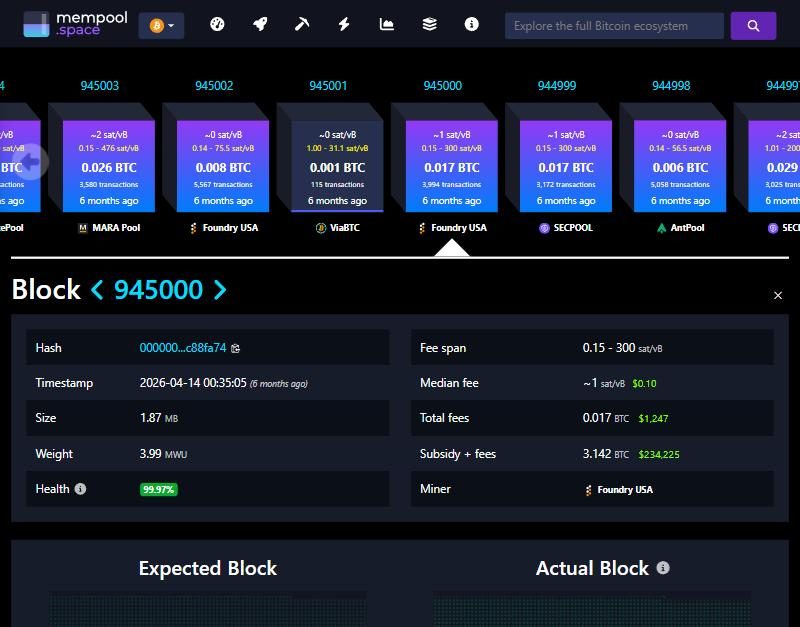Open AntPool miner link

pyautogui.click(x=681, y=228)
